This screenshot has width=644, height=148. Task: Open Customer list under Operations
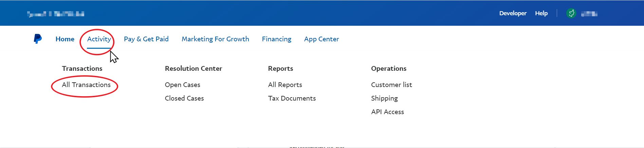click(x=391, y=85)
